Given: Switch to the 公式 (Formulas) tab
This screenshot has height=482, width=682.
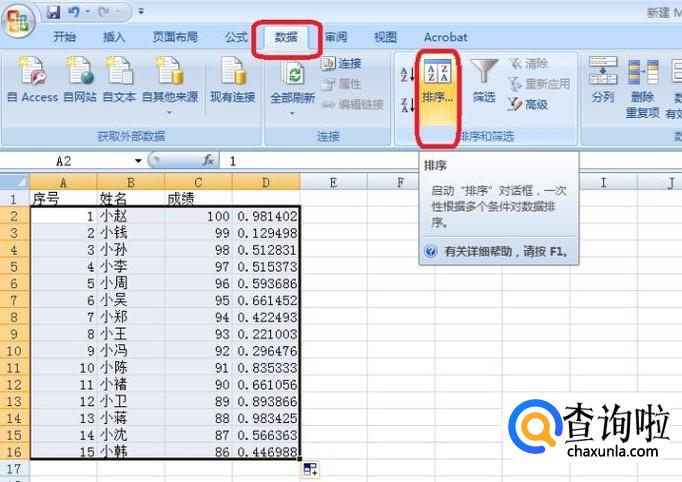Looking at the screenshot, I should (x=236, y=37).
